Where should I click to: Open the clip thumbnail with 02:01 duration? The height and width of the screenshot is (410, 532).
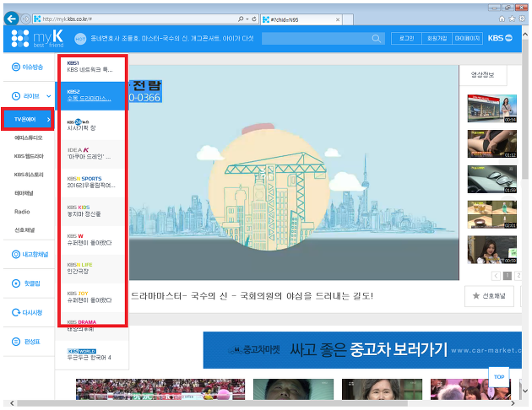pyautogui.click(x=492, y=214)
